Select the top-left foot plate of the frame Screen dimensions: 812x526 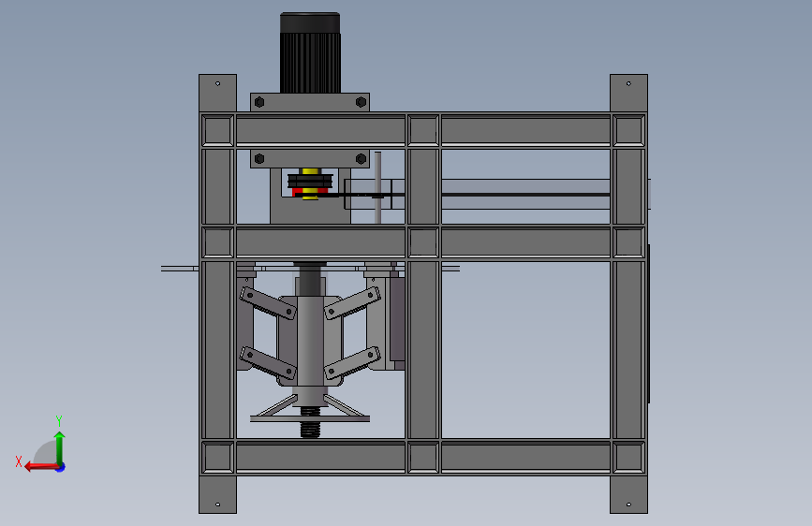217,93
